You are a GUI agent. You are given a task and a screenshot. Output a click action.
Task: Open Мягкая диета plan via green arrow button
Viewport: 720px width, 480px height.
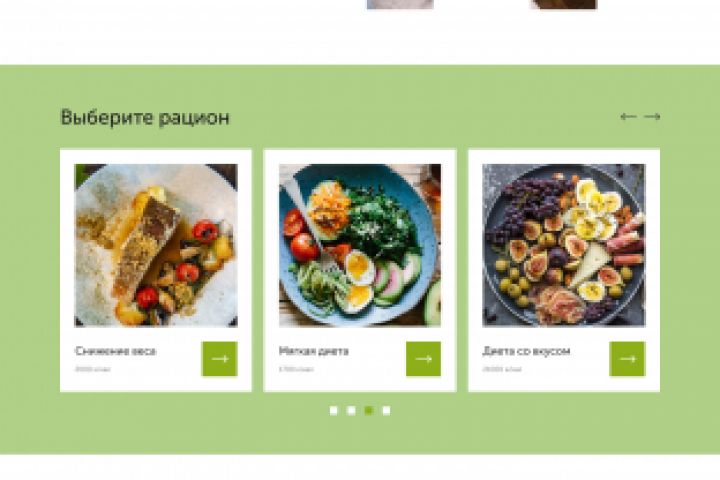[423, 359]
